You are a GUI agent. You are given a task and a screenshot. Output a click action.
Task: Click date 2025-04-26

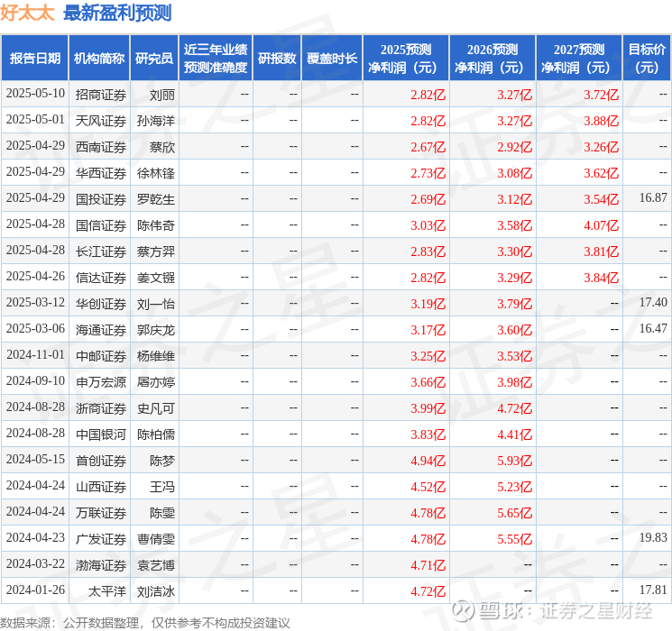(35, 277)
